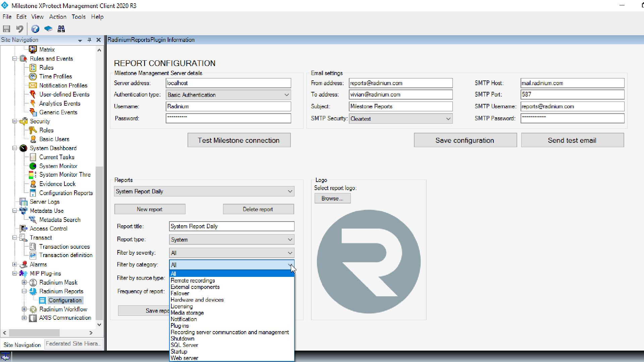Viewport: 644px width, 362px height.
Task: Click Test Milestone connection button
Action: [239, 140]
